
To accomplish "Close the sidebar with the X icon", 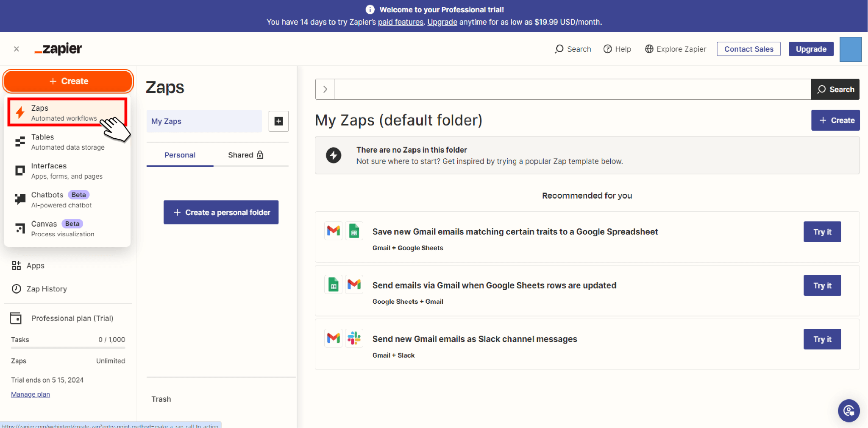I will (x=17, y=49).
